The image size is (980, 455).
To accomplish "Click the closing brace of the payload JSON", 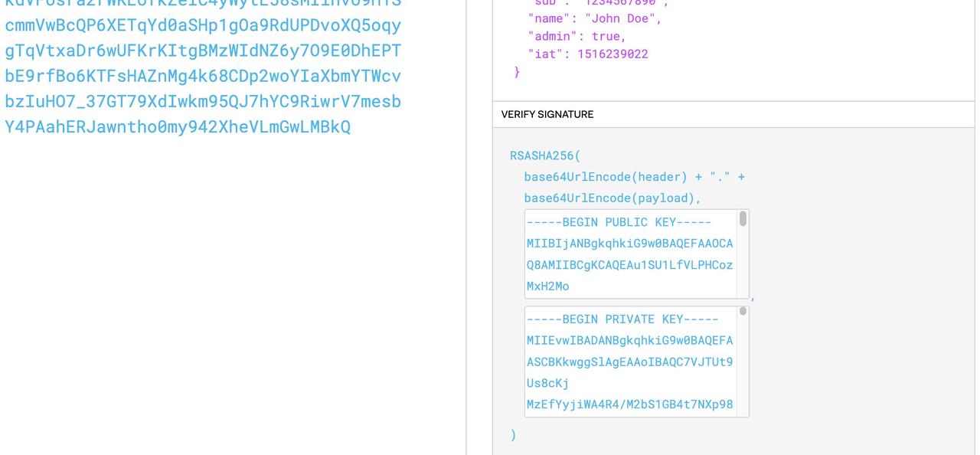I will point(517,70).
